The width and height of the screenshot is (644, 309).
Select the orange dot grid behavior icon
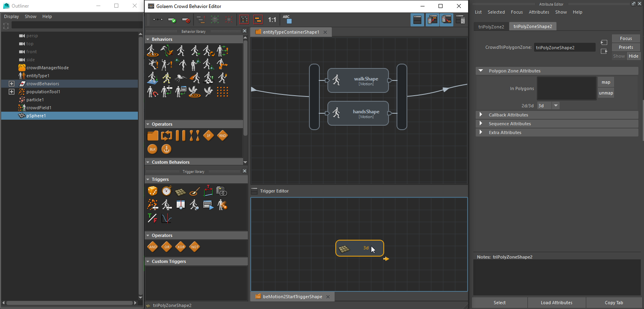[223, 92]
